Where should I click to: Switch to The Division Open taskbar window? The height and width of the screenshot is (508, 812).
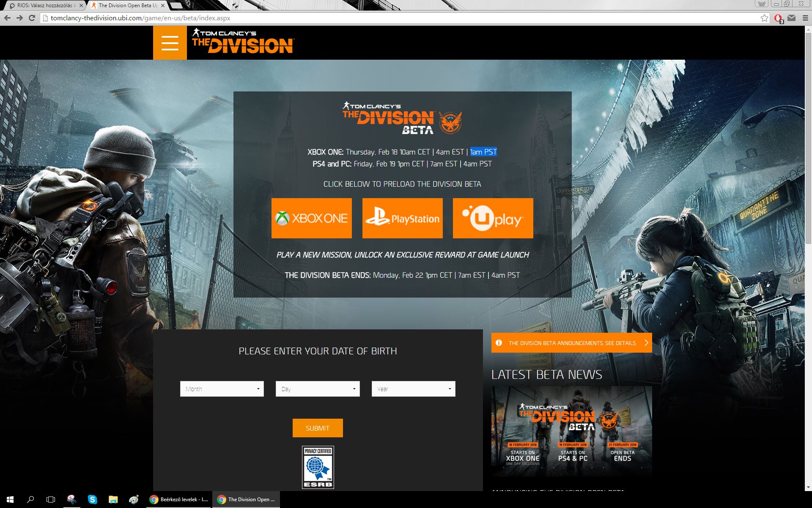tap(246, 500)
